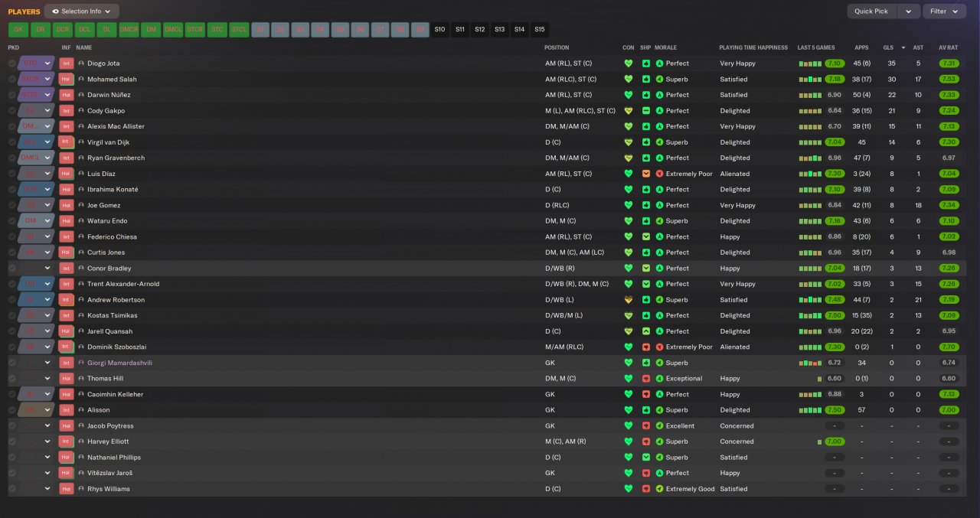Click sharpness icon for Thomas Hill
This screenshot has width=980, height=518.
point(646,379)
